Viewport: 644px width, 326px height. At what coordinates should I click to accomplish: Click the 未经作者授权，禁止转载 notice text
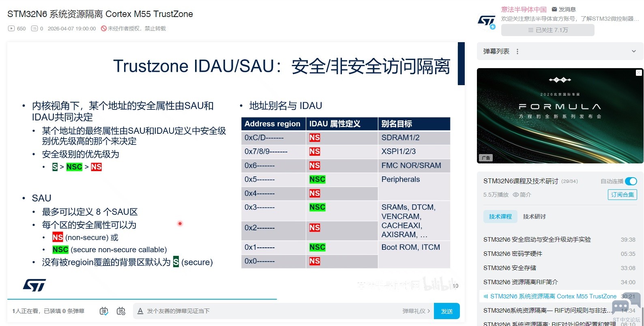[137, 28]
